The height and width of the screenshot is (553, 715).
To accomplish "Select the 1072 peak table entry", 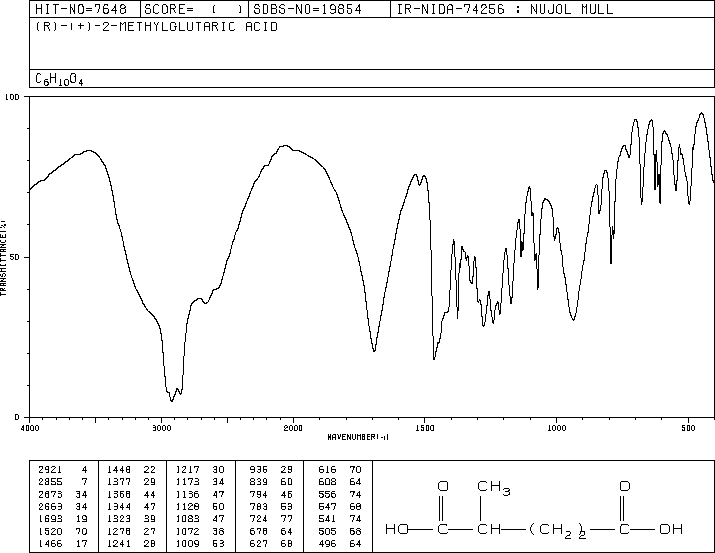I will coord(200,531).
